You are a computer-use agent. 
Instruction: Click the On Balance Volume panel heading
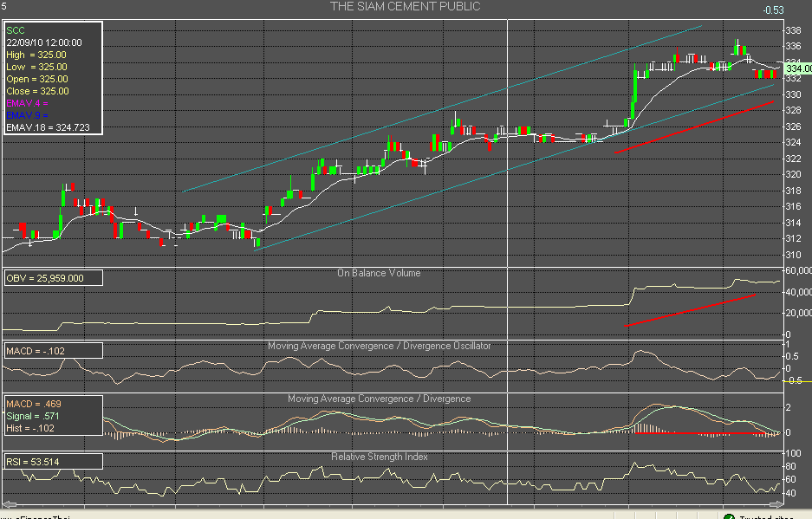coord(379,273)
